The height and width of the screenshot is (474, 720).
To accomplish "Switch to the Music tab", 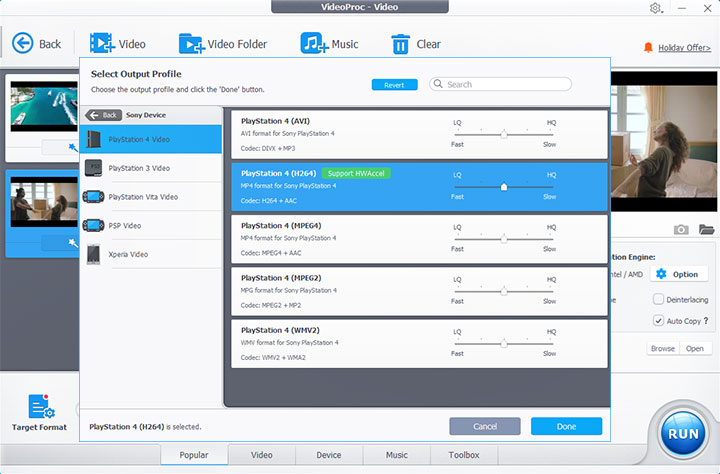I will [397, 455].
